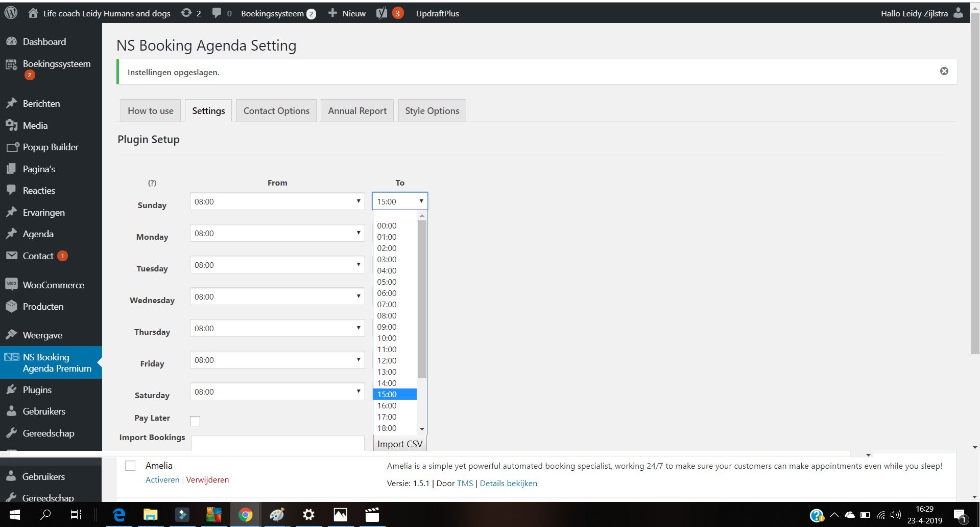Image resolution: width=980 pixels, height=527 pixels.
Task: Open Sunday To time dropdown
Action: [400, 201]
